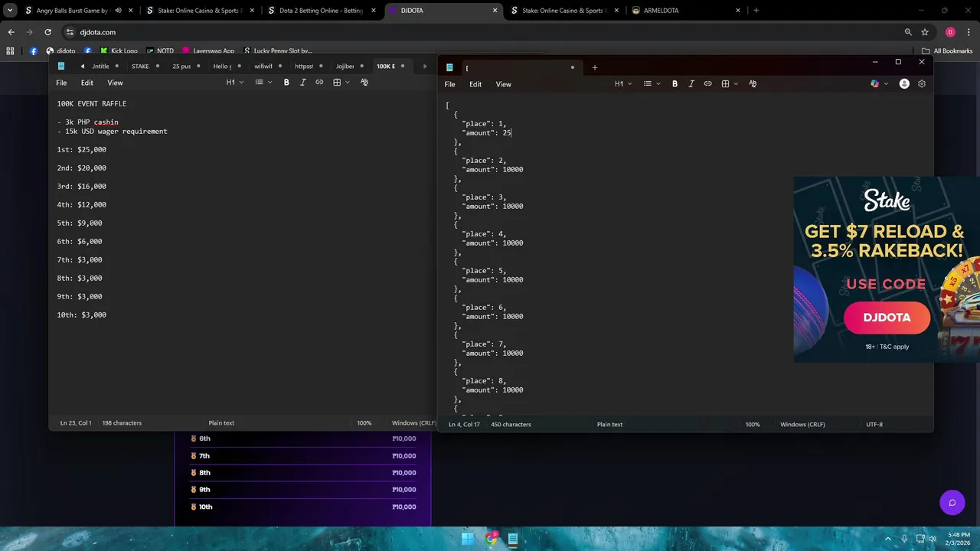Click Windows (CRLF) in JSON Notepad status bar

(802, 424)
